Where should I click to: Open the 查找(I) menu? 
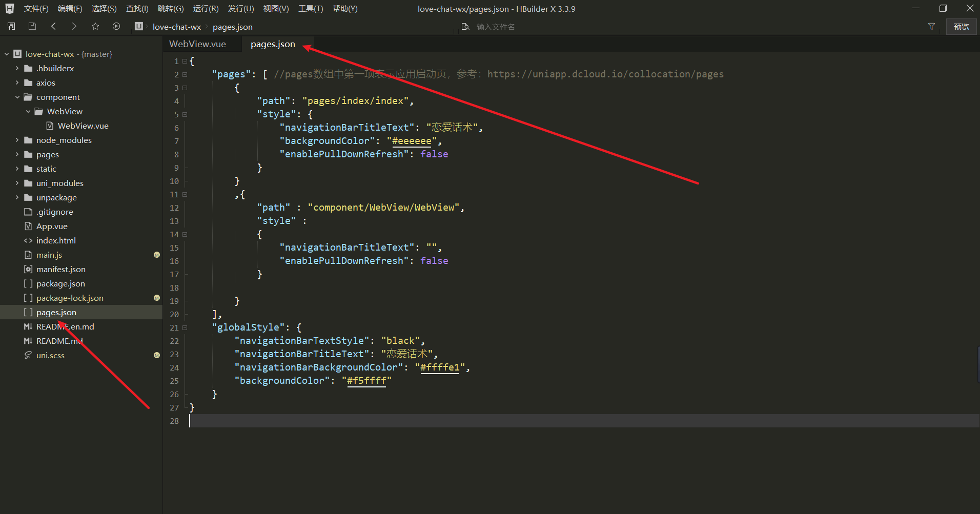(x=137, y=9)
